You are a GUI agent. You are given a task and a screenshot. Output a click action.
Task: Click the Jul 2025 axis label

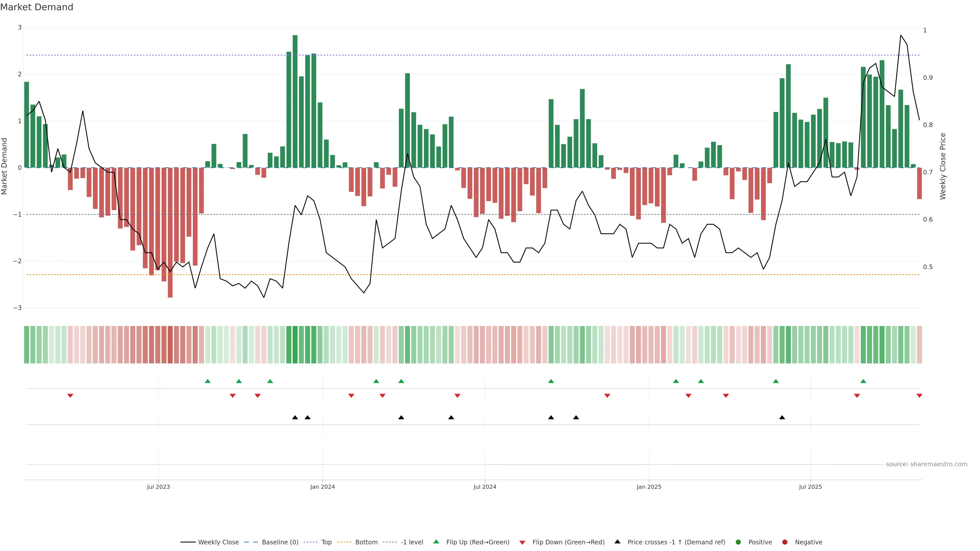click(x=810, y=487)
